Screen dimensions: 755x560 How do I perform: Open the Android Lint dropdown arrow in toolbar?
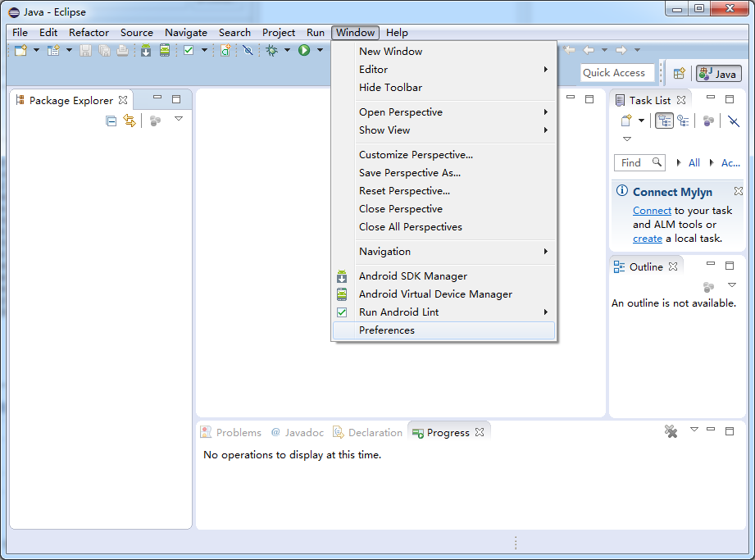pyautogui.click(x=204, y=50)
